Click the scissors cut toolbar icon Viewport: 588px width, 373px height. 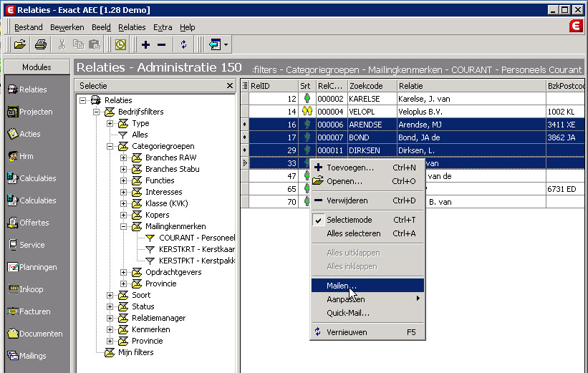point(62,44)
